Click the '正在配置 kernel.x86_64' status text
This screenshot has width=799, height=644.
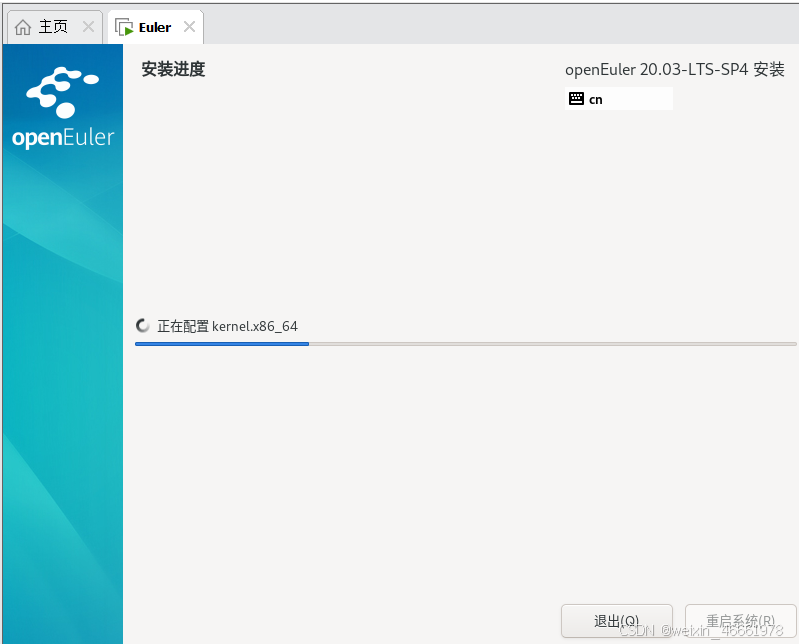point(227,326)
